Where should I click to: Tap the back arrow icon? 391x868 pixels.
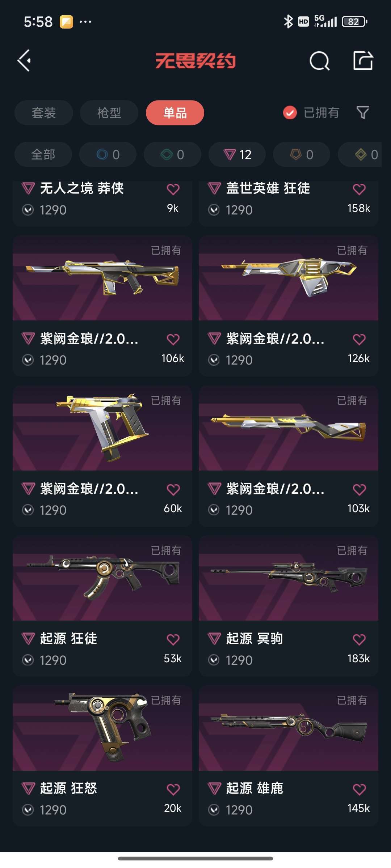[x=24, y=60]
